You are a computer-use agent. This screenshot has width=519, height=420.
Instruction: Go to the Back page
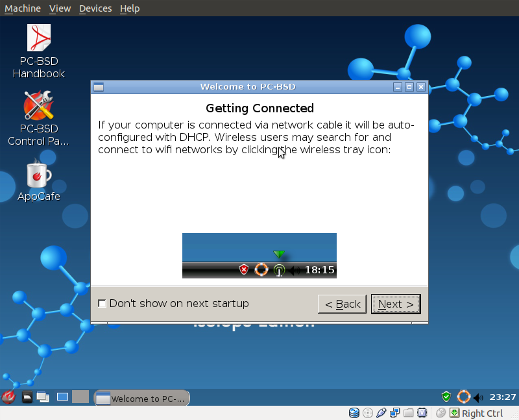coord(342,304)
